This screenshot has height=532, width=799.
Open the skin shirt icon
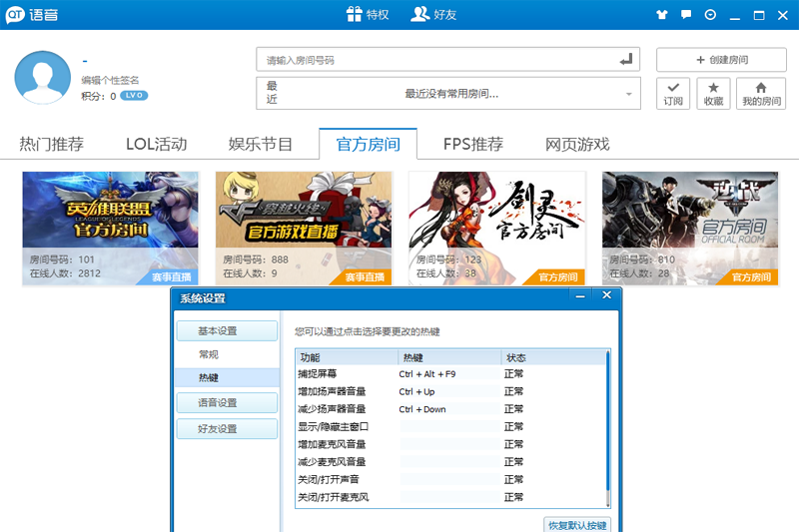click(x=662, y=15)
